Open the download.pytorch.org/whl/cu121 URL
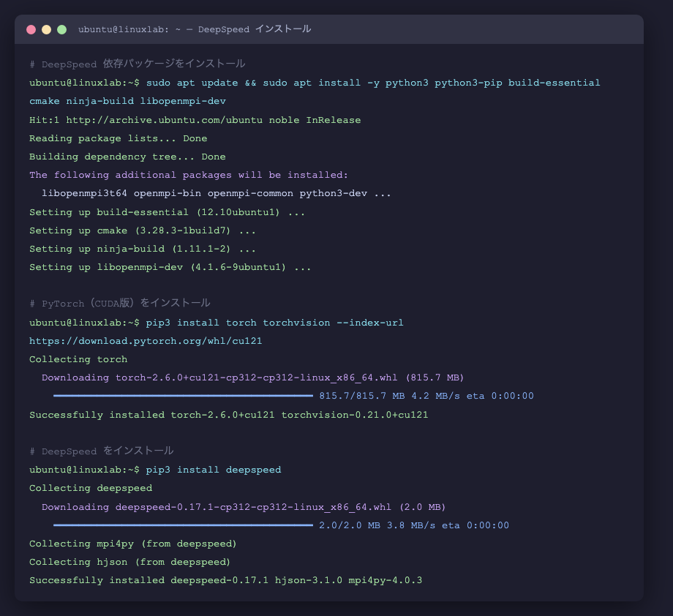This screenshot has height=616, width=673. click(x=146, y=341)
